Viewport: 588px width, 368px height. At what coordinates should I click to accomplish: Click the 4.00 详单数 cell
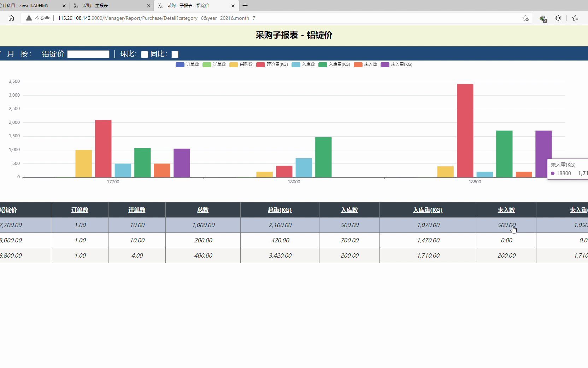[137, 255]
